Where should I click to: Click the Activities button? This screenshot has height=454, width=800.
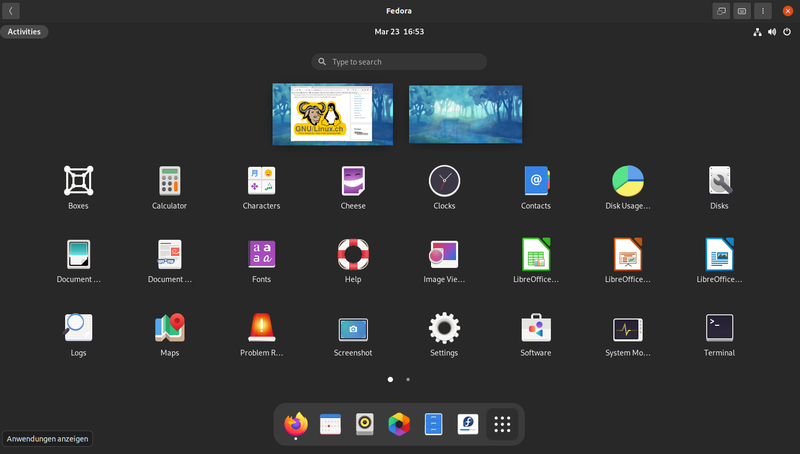[24, 32]
